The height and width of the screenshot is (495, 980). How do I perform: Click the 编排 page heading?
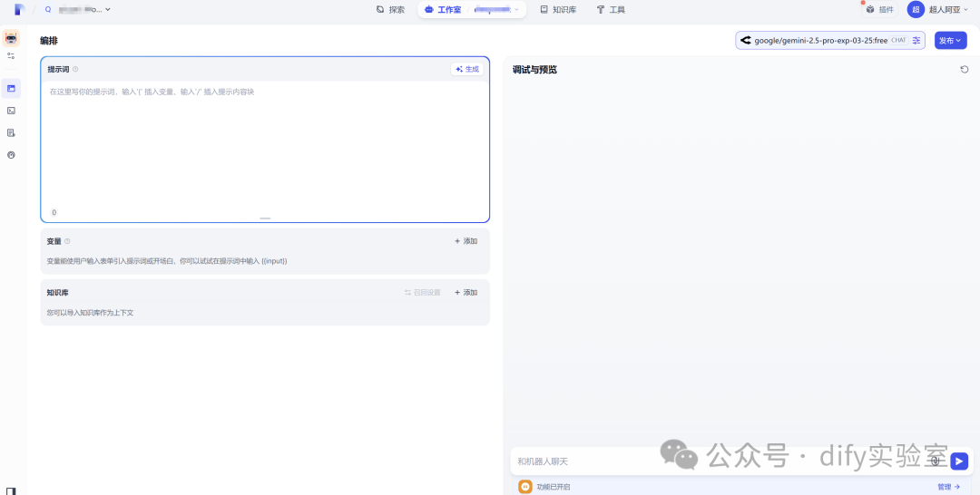tap(49, 41)
